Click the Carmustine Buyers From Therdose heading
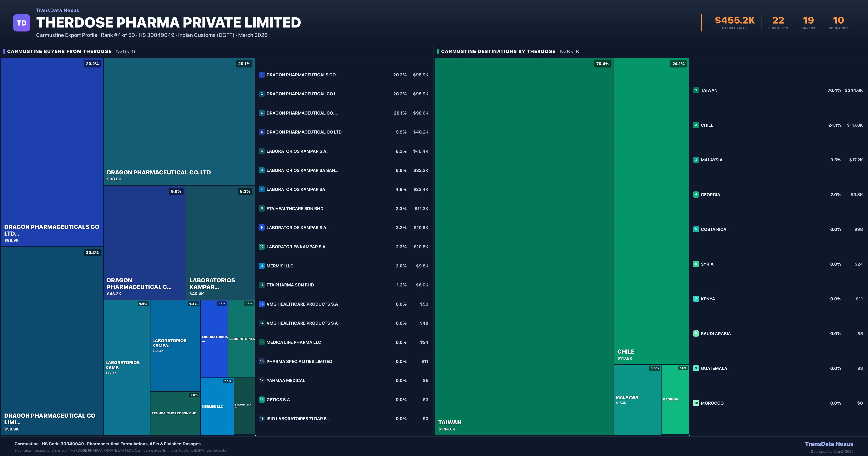 point(59,51)
